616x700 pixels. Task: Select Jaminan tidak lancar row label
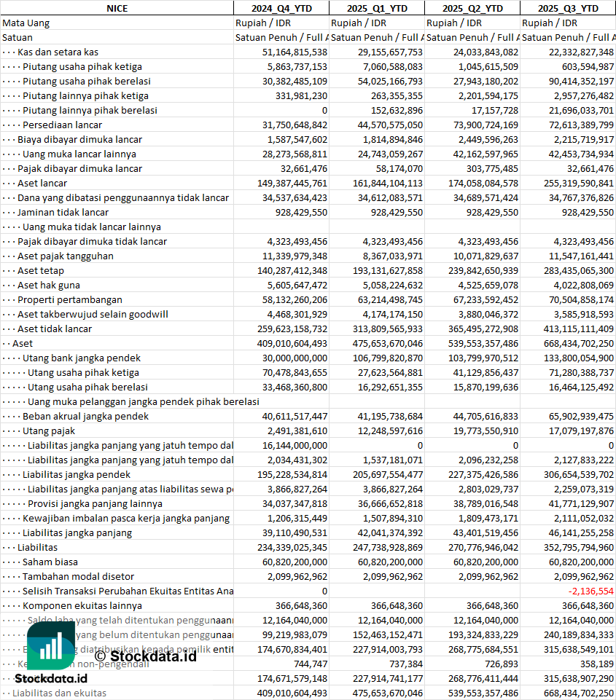coord(63,213)
